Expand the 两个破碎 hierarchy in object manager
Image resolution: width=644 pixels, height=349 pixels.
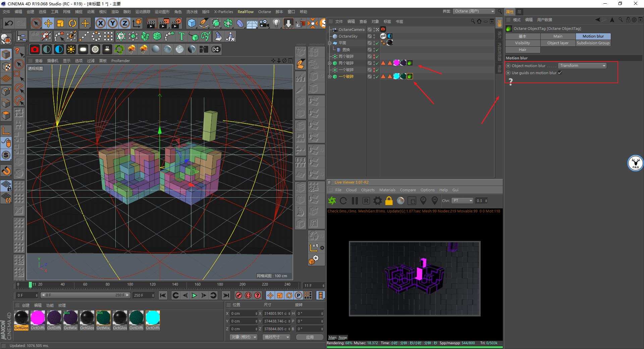[330, 63]
